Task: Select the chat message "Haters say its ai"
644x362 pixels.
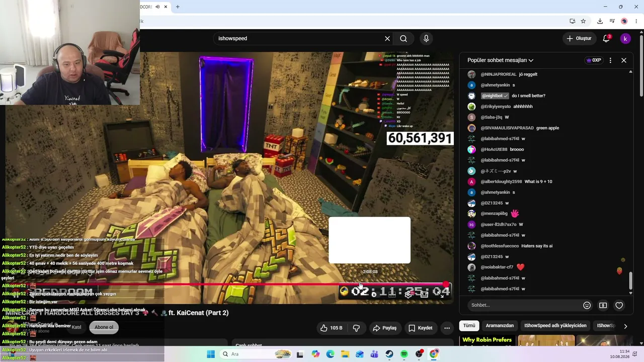Action: [537, 246]
